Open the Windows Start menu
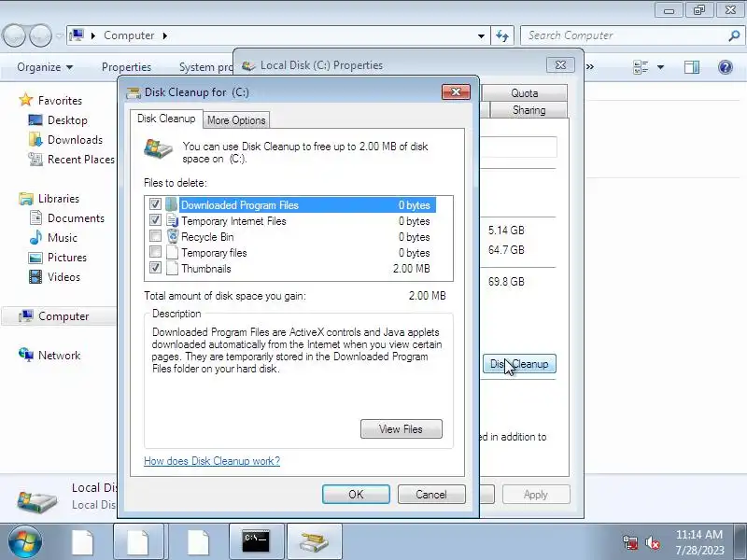 click(x=25, y=541)
